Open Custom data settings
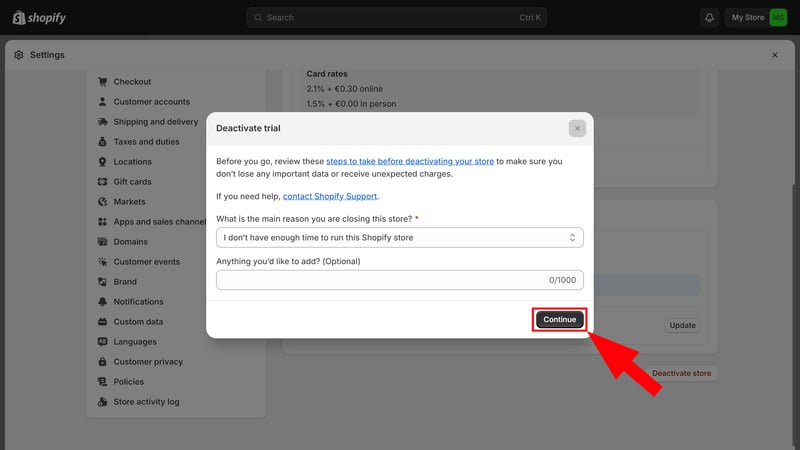The height and width of the screenshot is (450, 800). [x=138, y=321]
